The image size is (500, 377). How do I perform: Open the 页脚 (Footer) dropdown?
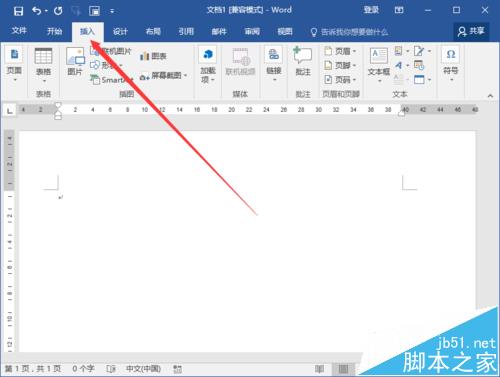pos(340,65)
